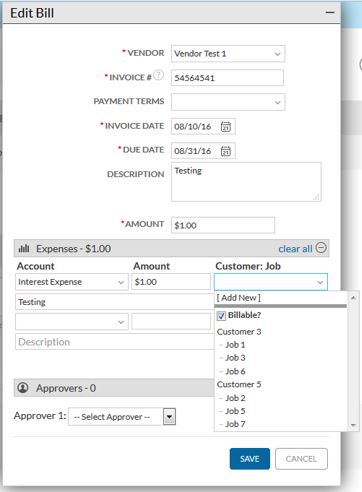Click the empty second-row amount field
The image size is (362, 492).
pyautogui.click(x=171, y=322)
